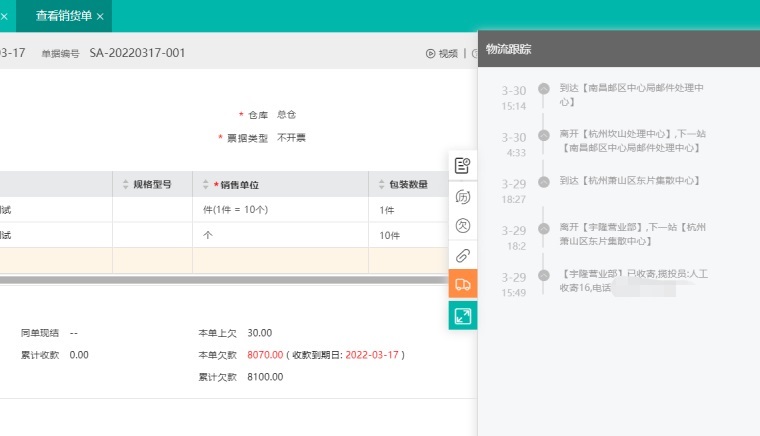760x436 pixels.
Task: Sort by the 销售单位 column arrows
Action: pyautogui.click(x=206, y=184)
